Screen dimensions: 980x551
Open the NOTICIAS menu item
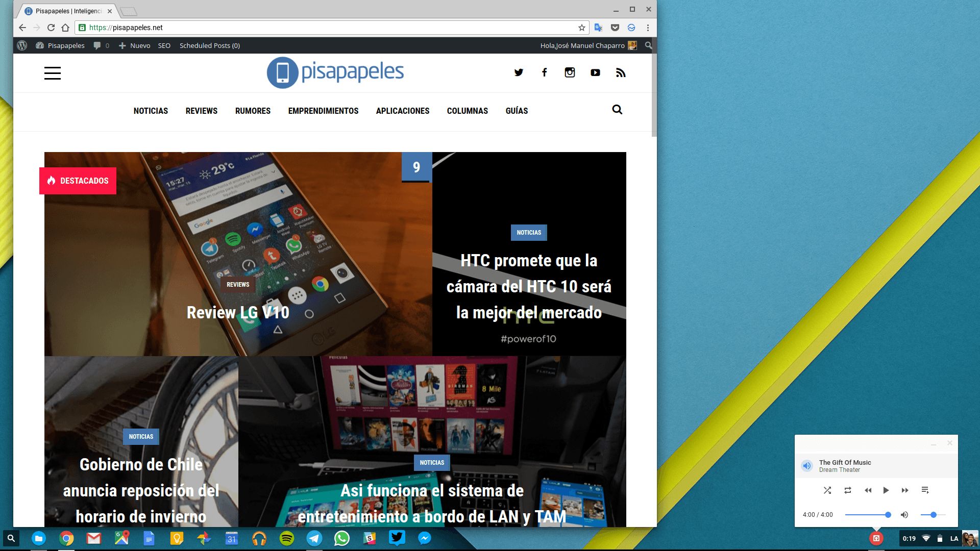pyautogui.click(x=151, y=111)
